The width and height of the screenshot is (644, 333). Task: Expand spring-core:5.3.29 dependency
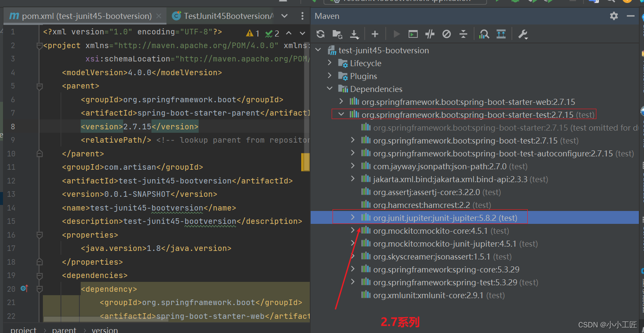pos(353,269)
